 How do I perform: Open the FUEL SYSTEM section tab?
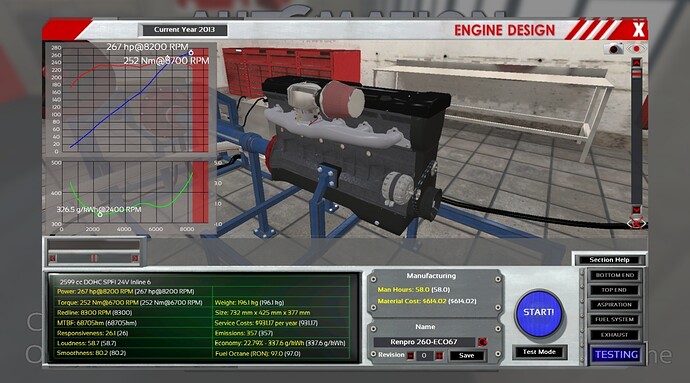pos(614,320)
